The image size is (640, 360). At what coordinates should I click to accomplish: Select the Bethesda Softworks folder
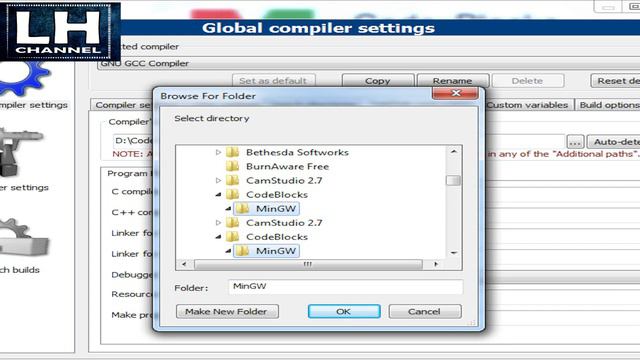(297, 152)
